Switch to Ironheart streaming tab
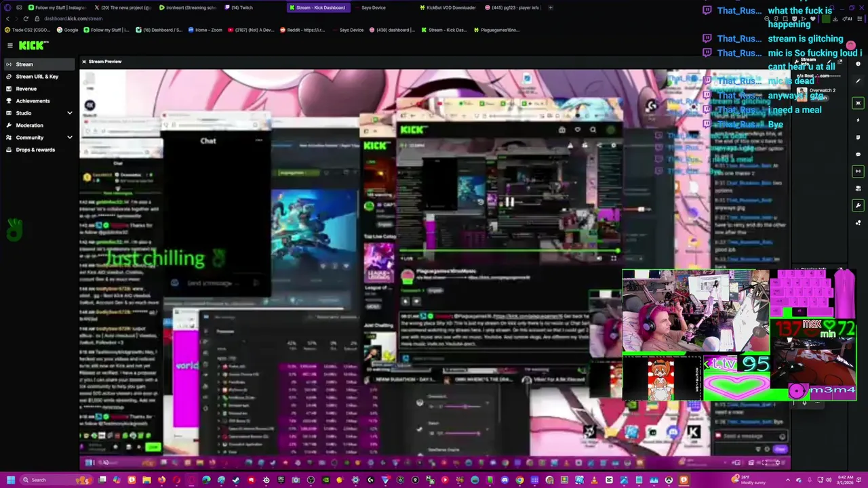Image resolution: width=868 pixels, height=488 pixels. [188, 7]
